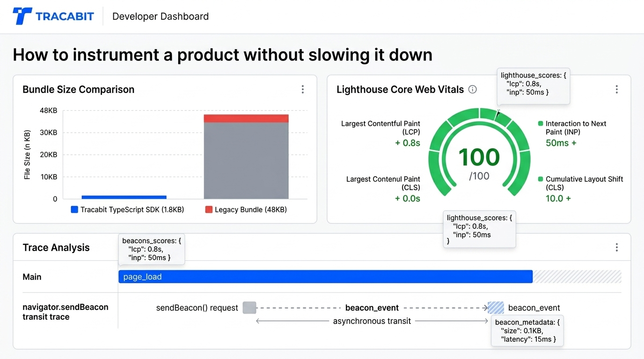Click the Bundle Size Comparison title

click(x=79, y=89)
